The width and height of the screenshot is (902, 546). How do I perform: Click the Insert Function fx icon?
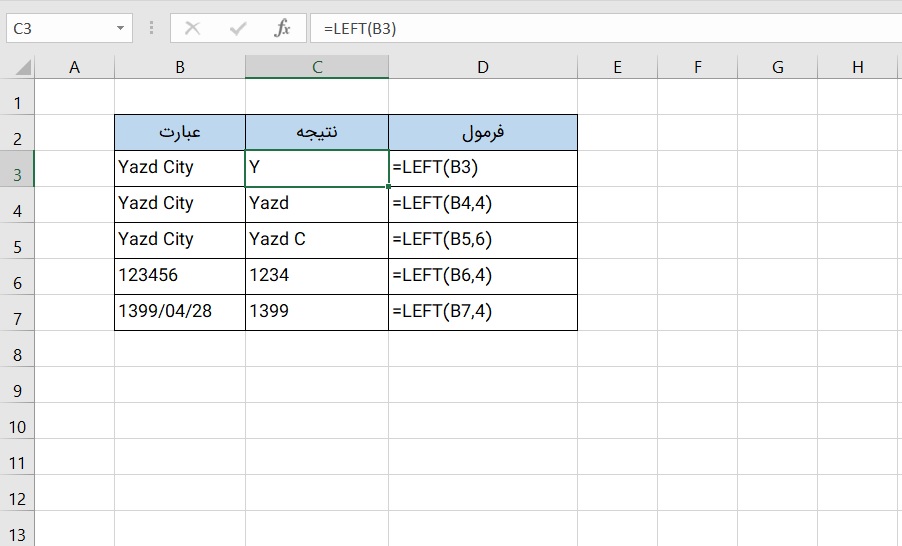[x=283, y=29]
